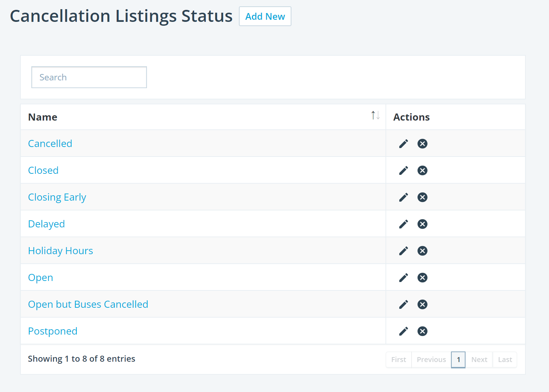
Task: Jump to the Last page
Action: [x=505, y=360]
